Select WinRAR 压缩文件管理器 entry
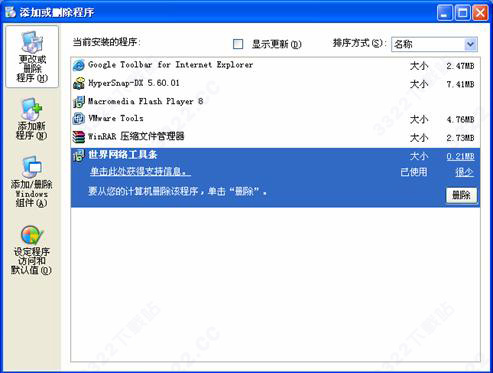The width and height of the screenshot is (493, 373). click(275, 137)
